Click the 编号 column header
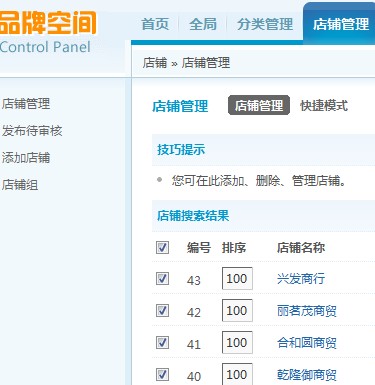The width and height of the screenshot is (375, 385). pos(199,248)
